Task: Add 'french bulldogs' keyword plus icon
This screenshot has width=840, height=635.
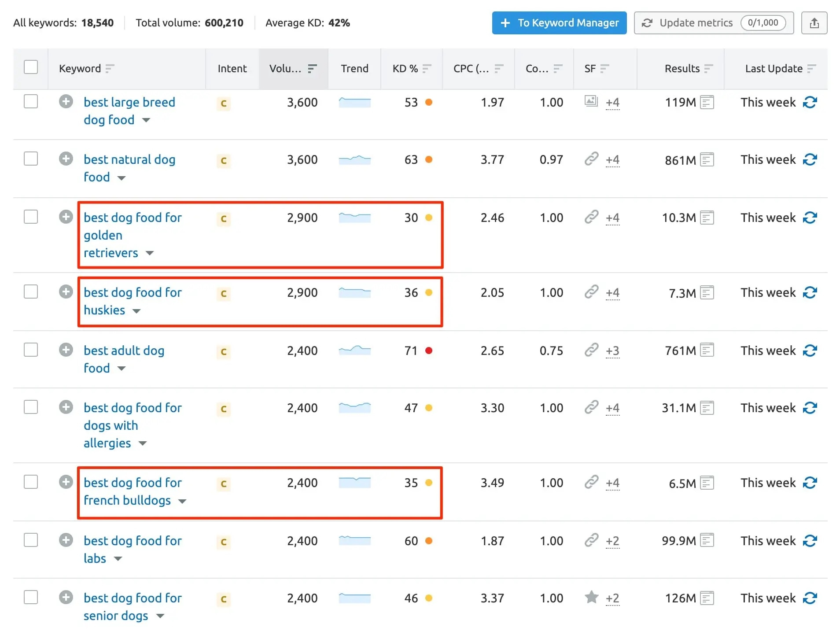Action: pos(66,482)
